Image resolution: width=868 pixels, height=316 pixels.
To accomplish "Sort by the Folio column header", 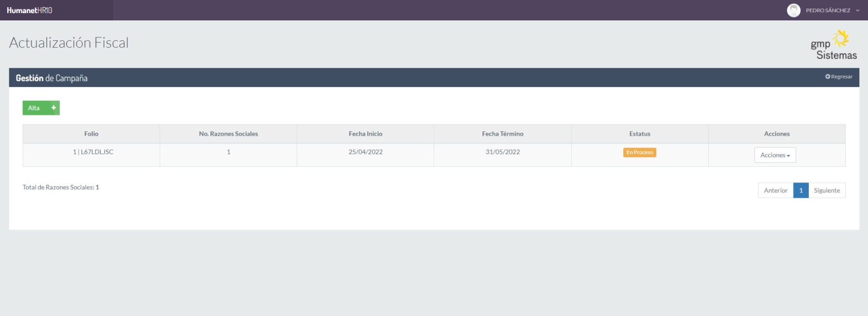I will point(91,134).
